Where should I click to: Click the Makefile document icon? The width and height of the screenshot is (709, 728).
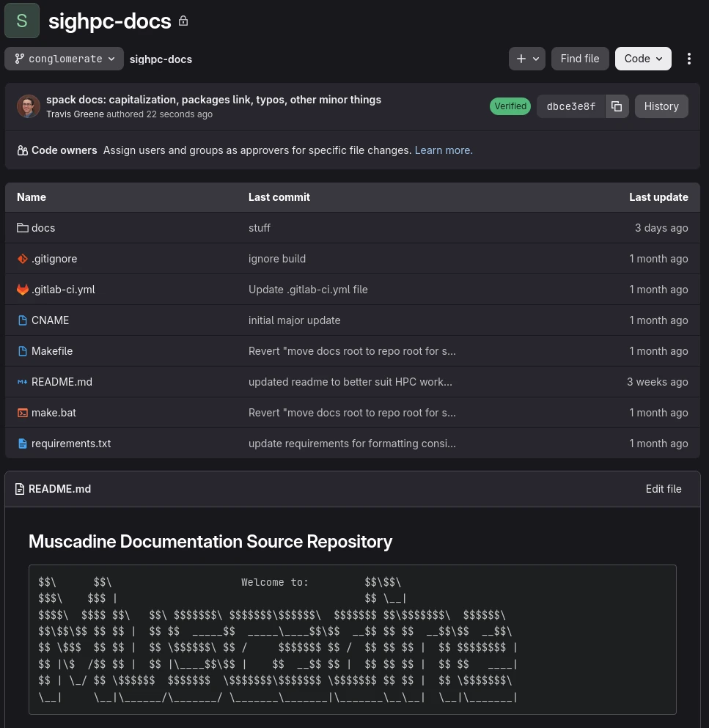(x=22, y=351)
